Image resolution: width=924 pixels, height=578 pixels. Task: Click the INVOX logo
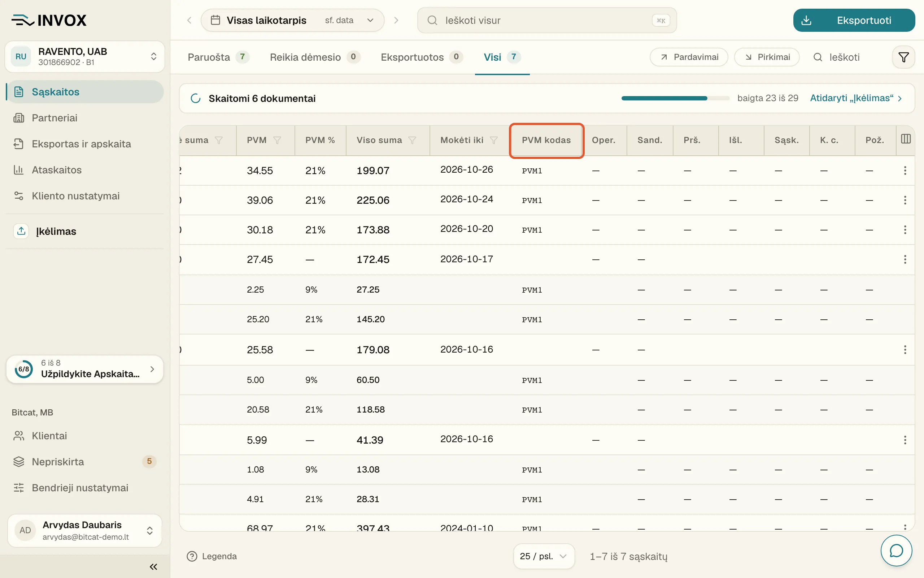point(49,20)
